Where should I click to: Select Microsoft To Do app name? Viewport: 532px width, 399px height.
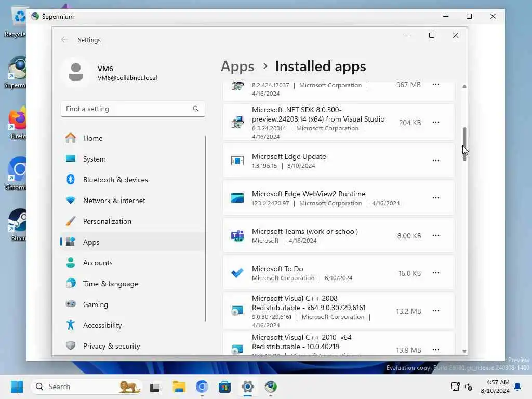[277, 269]
